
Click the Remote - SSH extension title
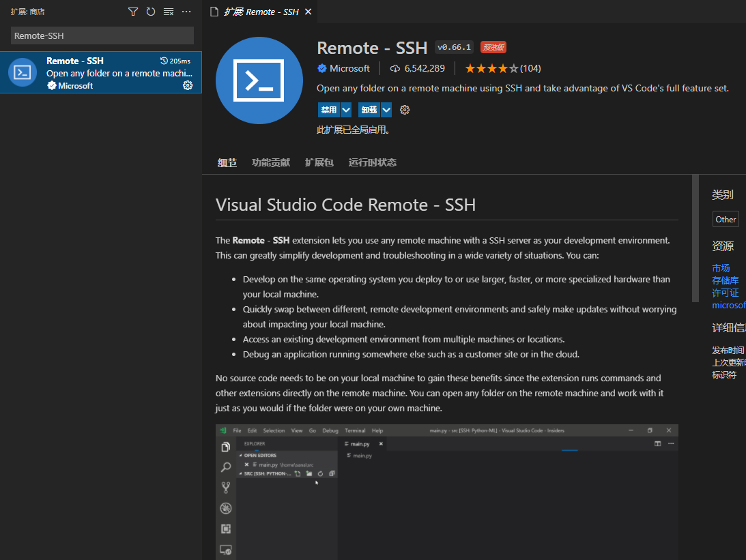tap(372, 48)
